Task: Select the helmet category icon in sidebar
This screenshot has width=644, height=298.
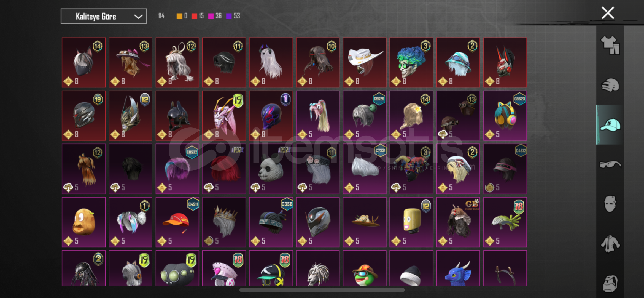Action: (610, 85)
